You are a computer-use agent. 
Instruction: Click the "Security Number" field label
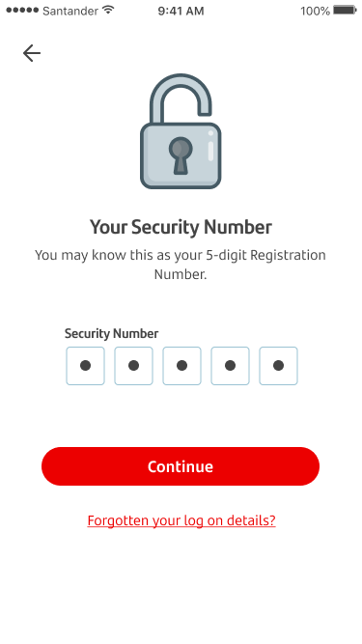[x=111, y=333]
